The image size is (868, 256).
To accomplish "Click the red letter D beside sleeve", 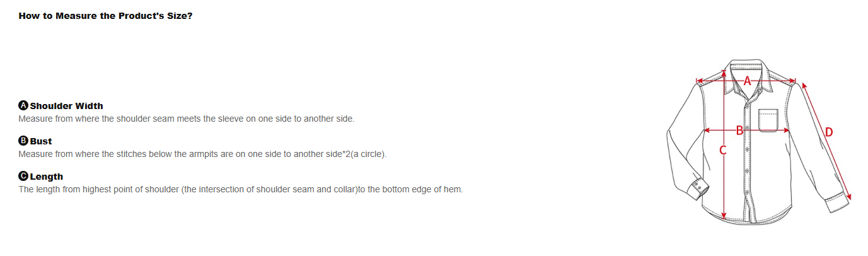I will 829,132.
